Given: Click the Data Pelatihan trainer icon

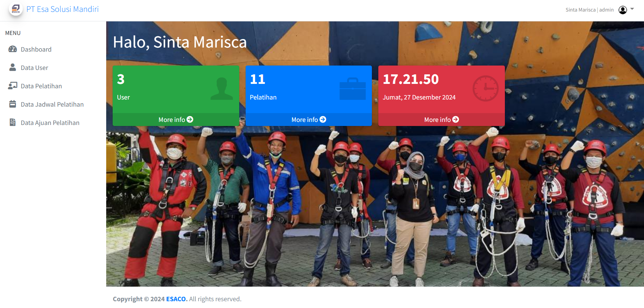Looking at the screenshot, I should [x=13, y=86].
